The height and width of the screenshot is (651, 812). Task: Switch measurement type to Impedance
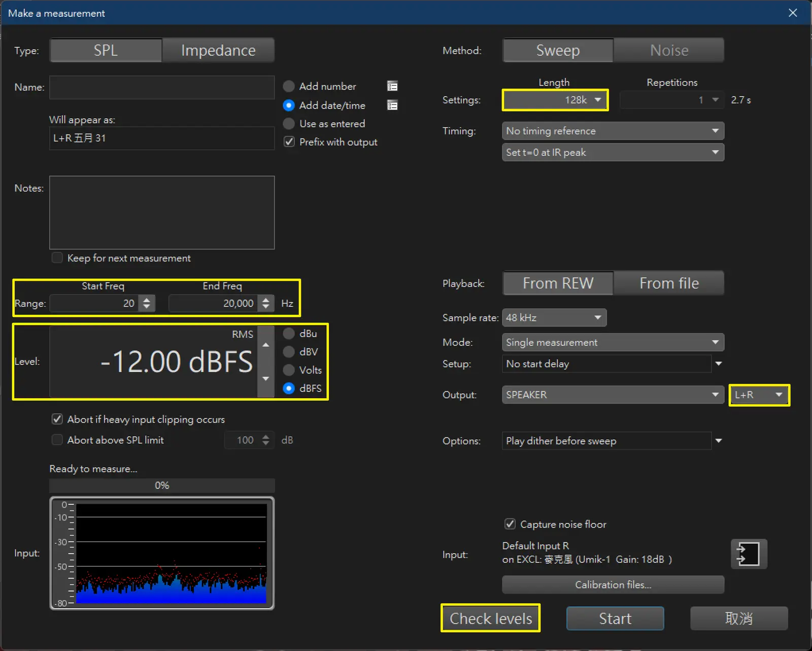(218, 50)
